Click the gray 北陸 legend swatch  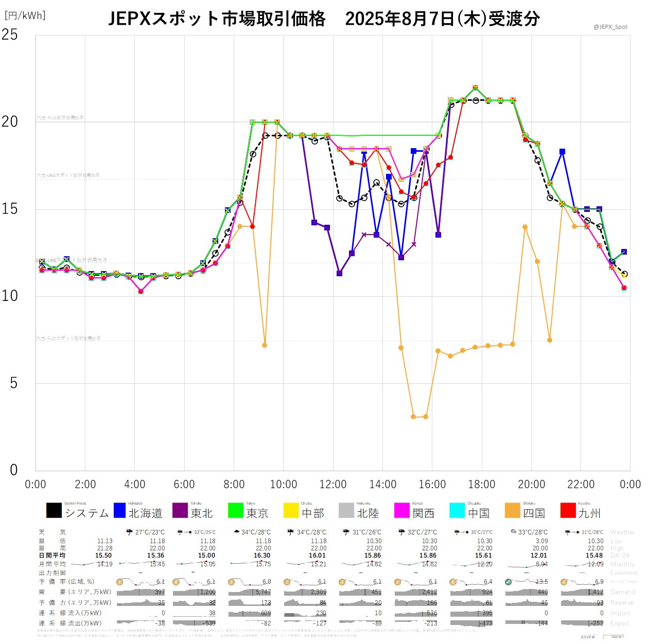[x=347, y=510]
